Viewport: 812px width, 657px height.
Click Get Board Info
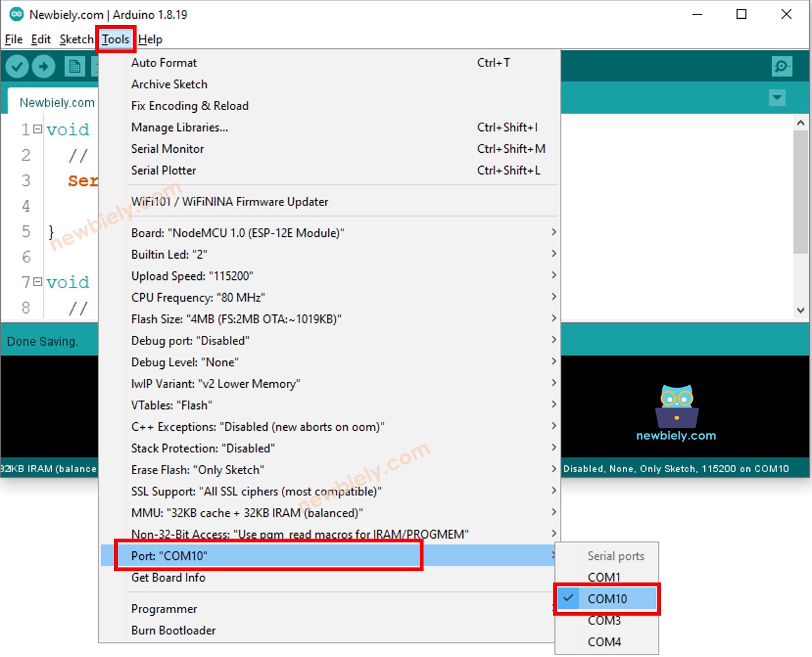[x=168, y=577]
